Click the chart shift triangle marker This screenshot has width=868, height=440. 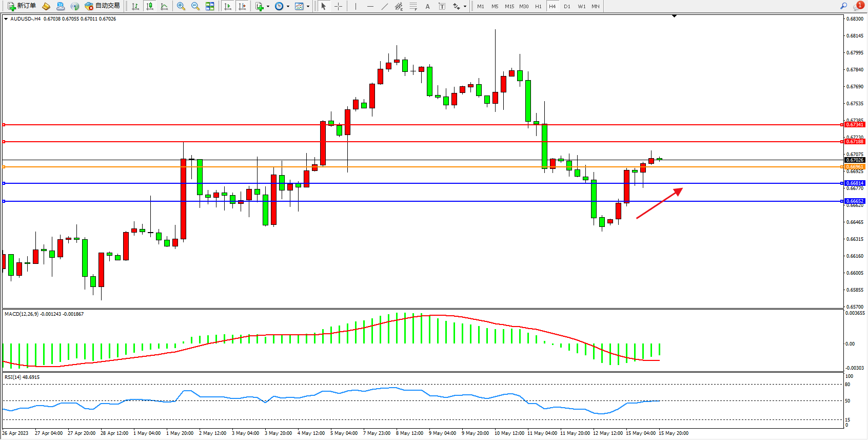click(x=674, y=16)
